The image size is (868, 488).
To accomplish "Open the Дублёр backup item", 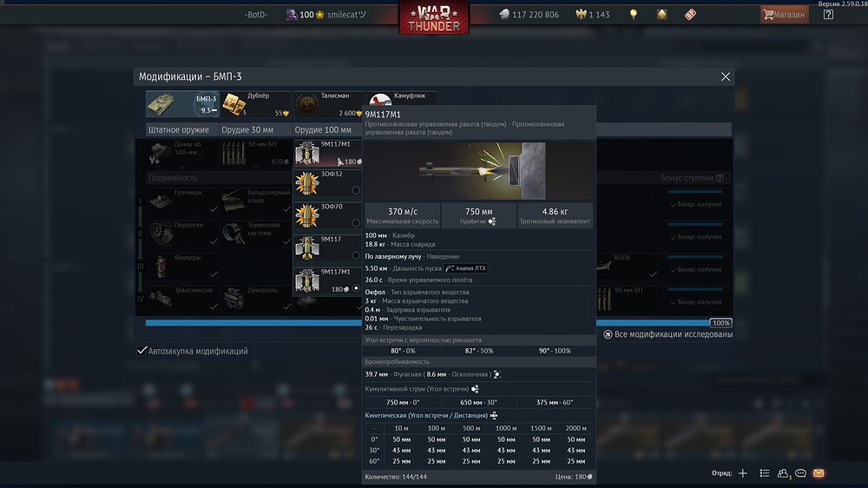I will click(255, 104).
